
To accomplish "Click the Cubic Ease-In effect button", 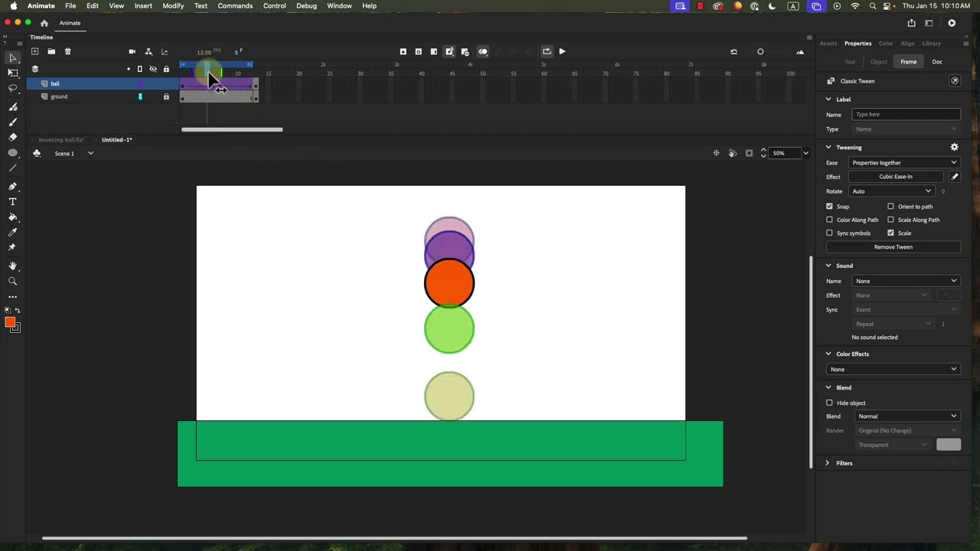I will [896, 177].
